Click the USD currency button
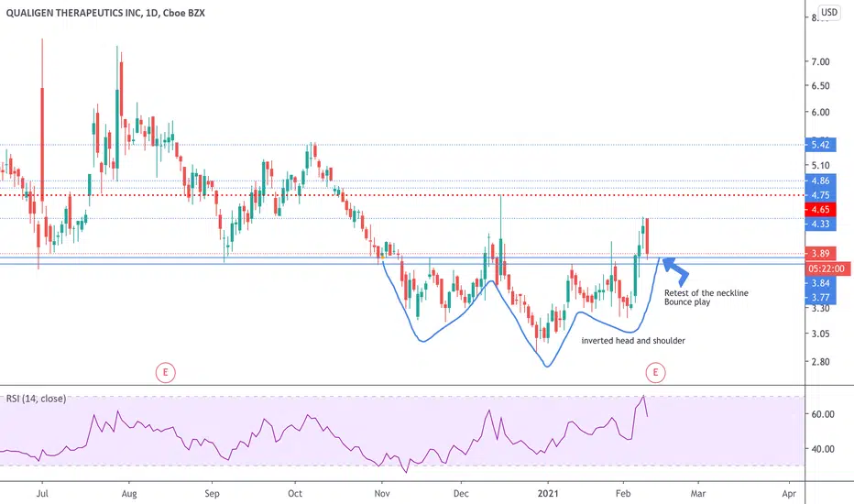 click(829, 12)
